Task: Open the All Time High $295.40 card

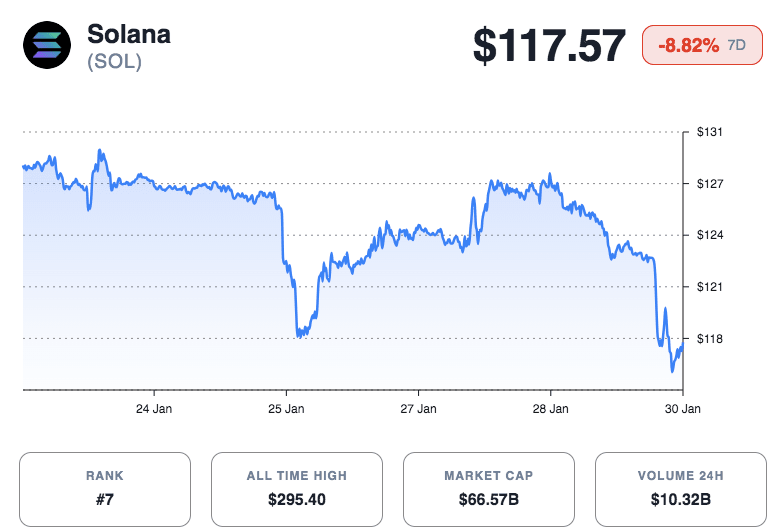Action: (297, 489)
